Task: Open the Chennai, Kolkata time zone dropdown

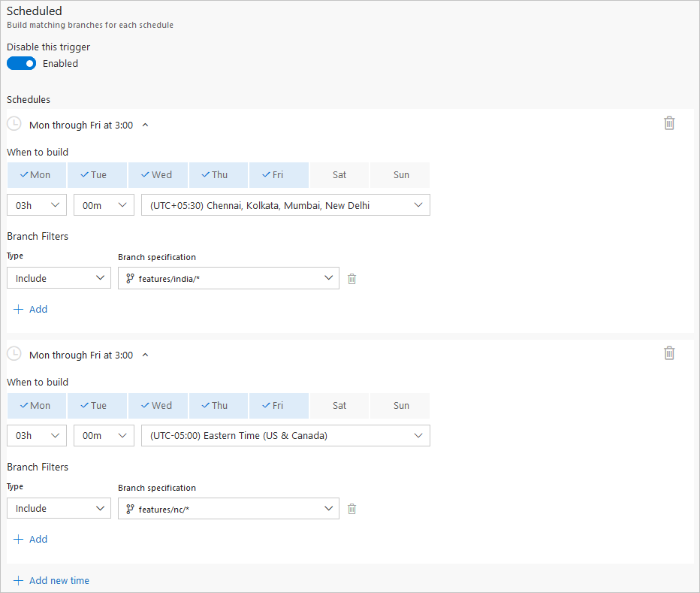Action: [285, 205]
